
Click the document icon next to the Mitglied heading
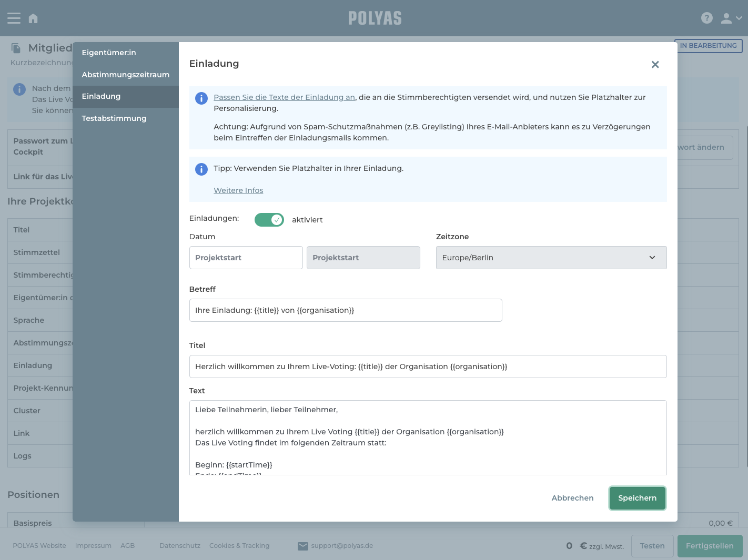[x=16, y=47]
